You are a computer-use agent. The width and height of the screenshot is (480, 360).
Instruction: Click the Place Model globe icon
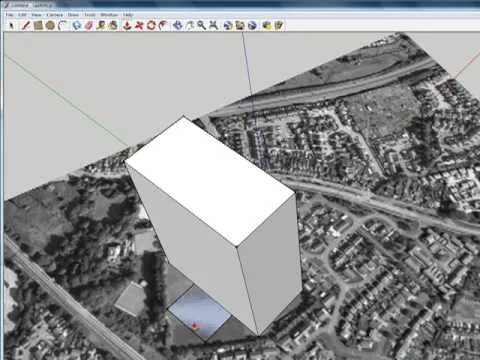(252, 25)
